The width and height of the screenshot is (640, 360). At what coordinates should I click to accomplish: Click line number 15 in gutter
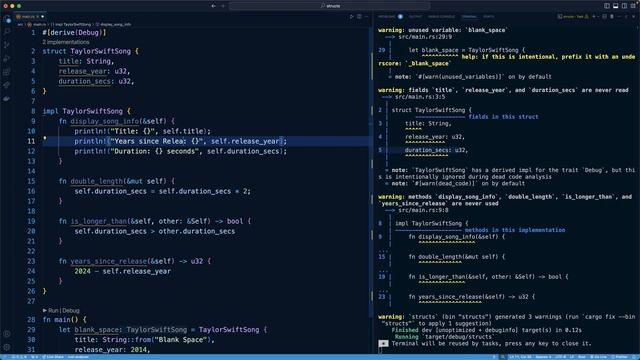click(x=31, y=181)
